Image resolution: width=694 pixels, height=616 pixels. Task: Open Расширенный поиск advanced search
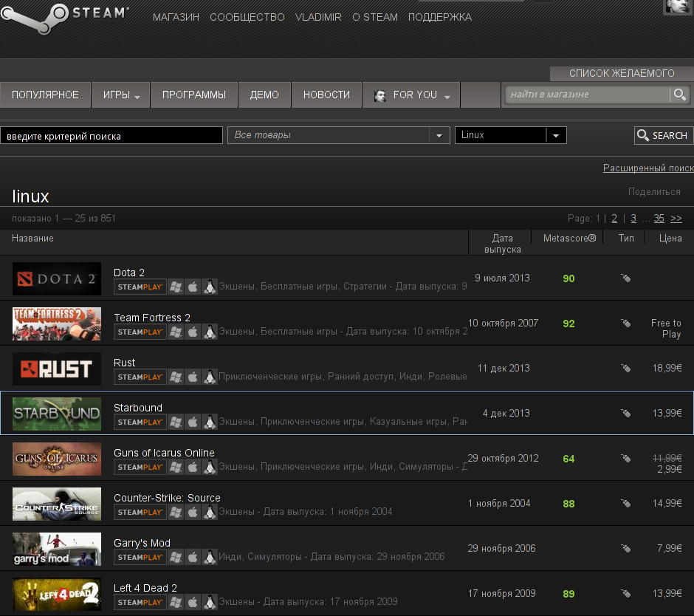[648, 168]
